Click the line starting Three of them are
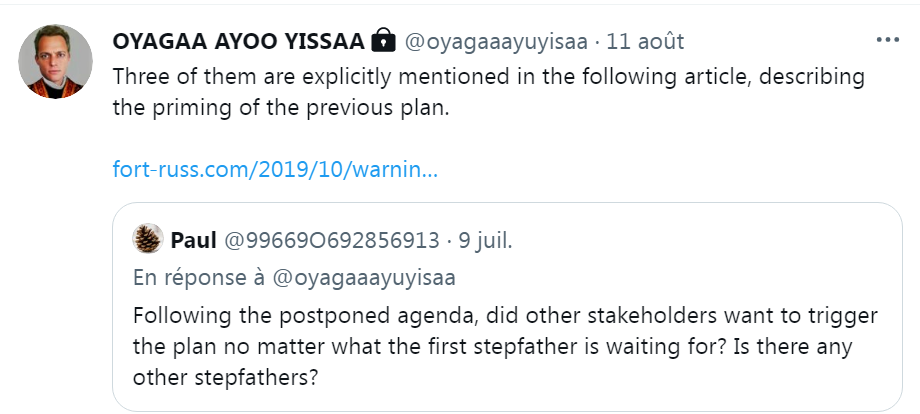 (488, 77)
